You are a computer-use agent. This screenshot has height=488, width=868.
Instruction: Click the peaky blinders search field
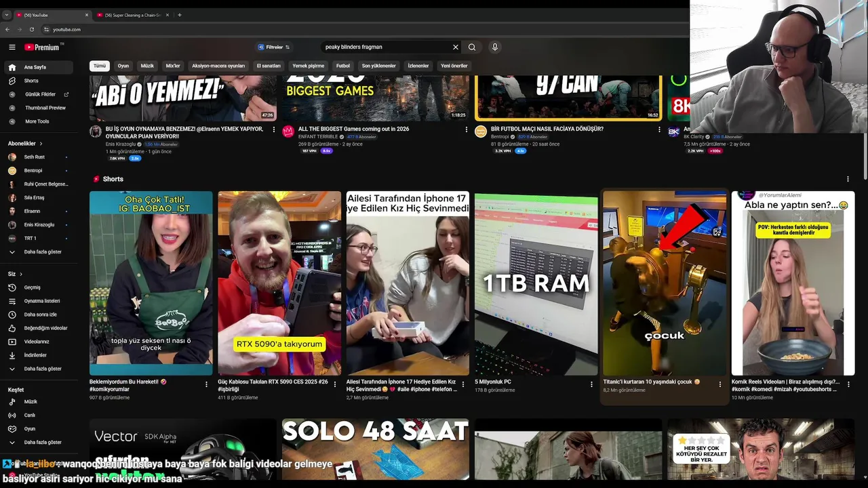(387, 47)
